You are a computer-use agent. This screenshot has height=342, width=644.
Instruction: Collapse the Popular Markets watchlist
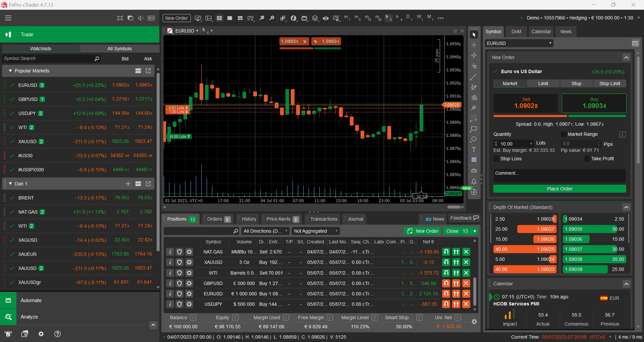tap(10, 71)
